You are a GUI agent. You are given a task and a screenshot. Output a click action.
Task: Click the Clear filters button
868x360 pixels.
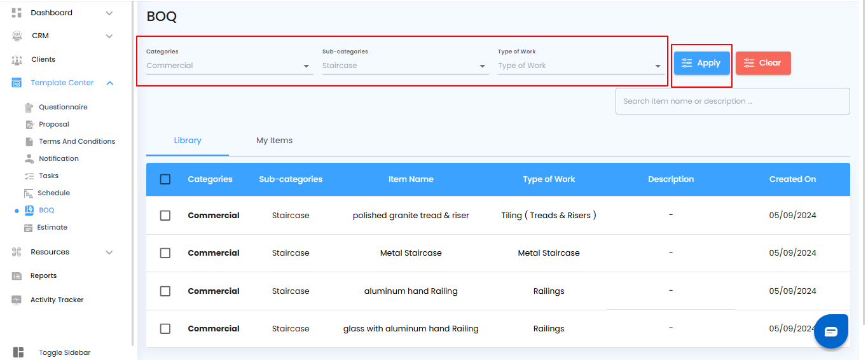point(763,63)
